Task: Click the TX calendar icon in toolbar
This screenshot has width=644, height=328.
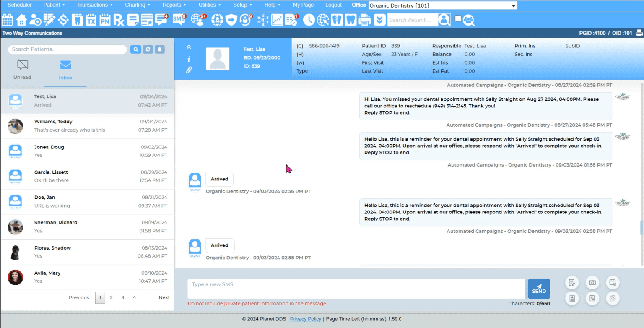Action: 91,19
